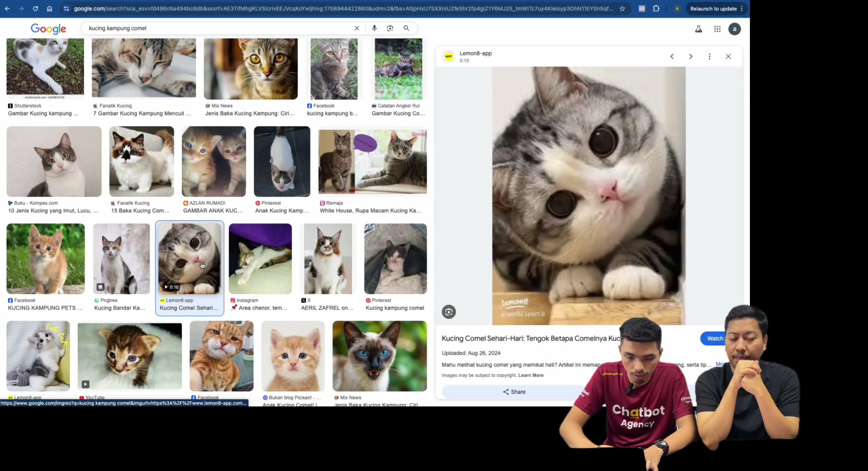868x471 pixels.
Task: Open Facebook KUCING KAMPUNG PETS orange kitten
Action: pos(46,259)
